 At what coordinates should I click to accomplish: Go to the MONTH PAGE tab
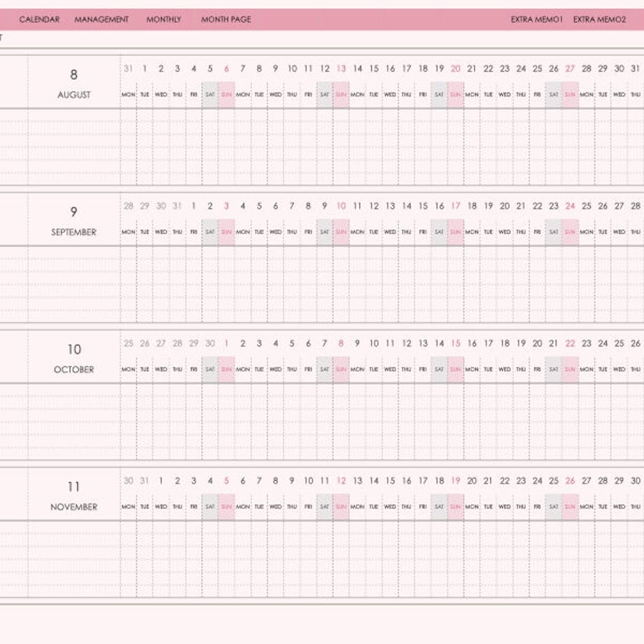226,20
